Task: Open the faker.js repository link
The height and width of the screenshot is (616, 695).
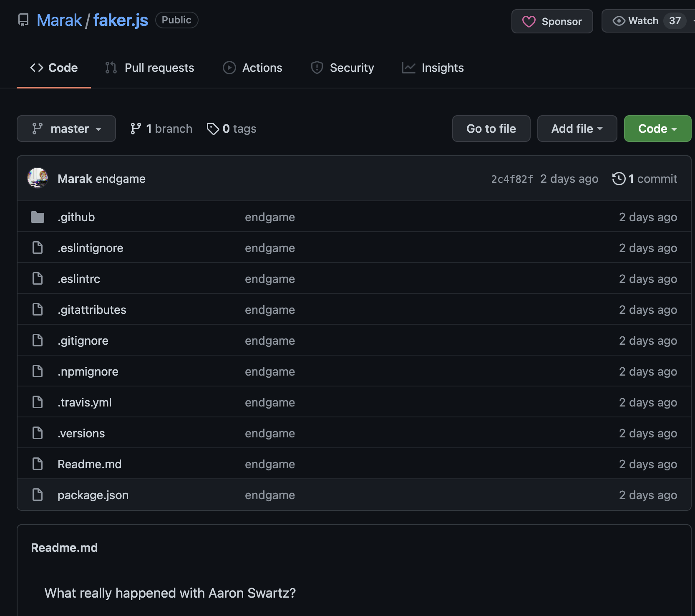Action: 121,20
